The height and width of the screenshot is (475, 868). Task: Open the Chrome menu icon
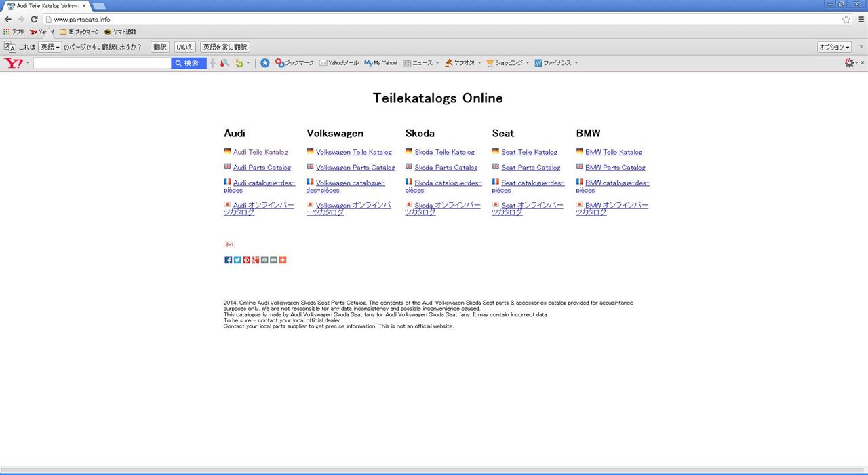pos(861,19)
